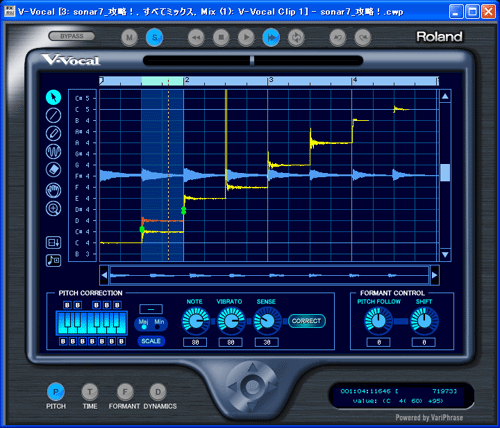Click the vertical scrollbar up arrow
Image resolution: width=500 pixels, height=428 pixels.
(x=445, y=97)
